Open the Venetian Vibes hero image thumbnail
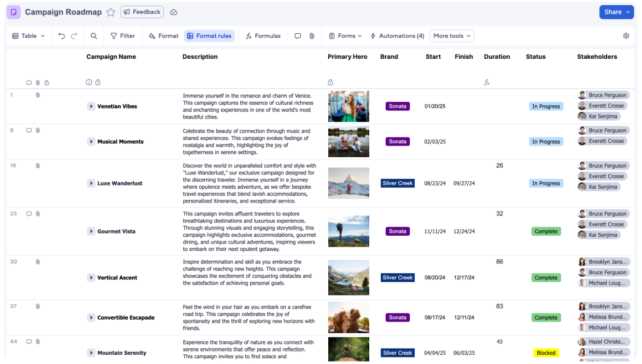This screenshot has width=642, height=364. click(349, 106)
